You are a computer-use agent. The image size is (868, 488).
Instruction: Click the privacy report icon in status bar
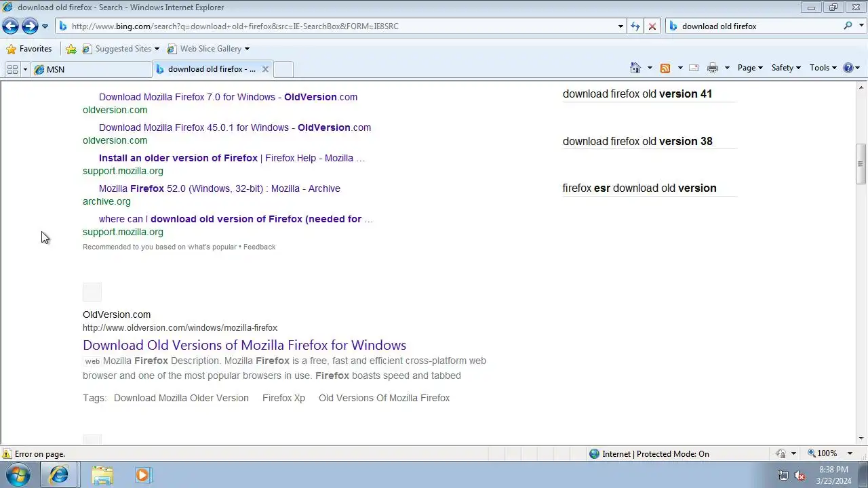782,454
